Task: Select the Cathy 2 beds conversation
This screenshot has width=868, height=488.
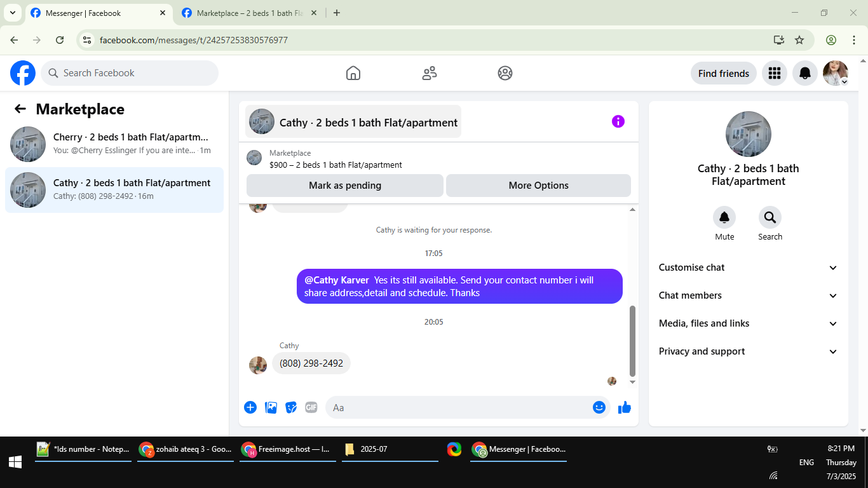Action: (114, 190)
